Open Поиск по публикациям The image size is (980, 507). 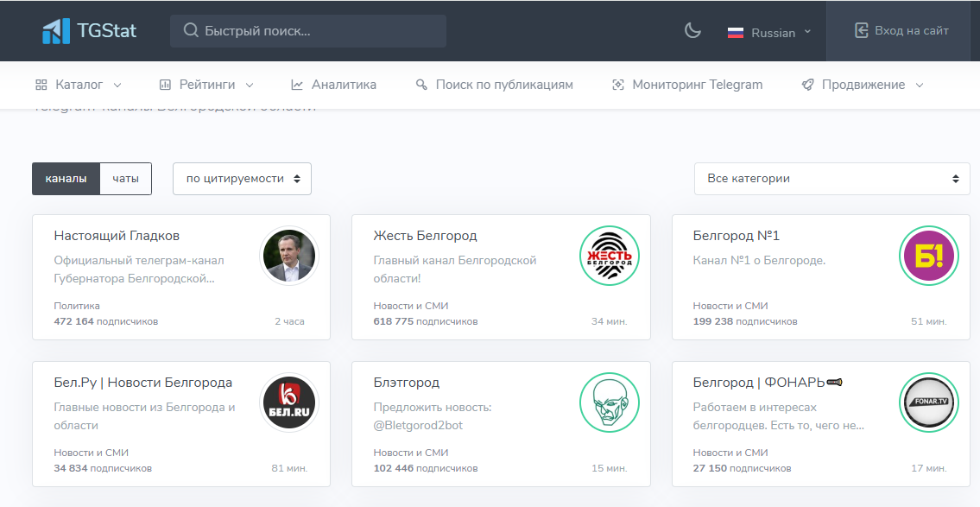(495, 85)
